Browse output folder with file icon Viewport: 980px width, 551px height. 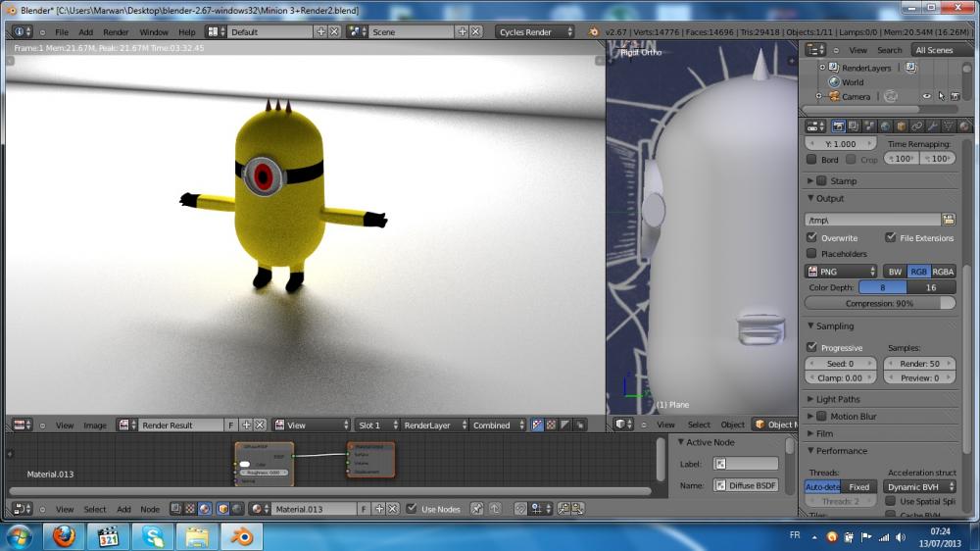949,220
